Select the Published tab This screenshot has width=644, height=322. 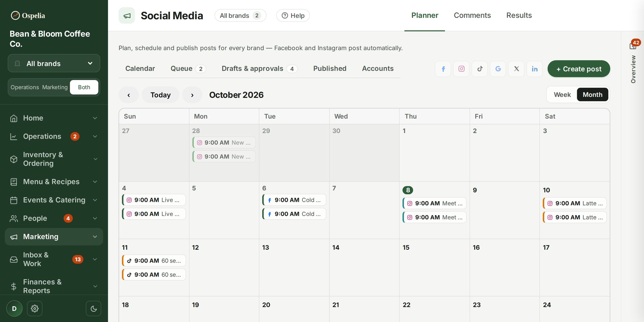click(330, 69)
